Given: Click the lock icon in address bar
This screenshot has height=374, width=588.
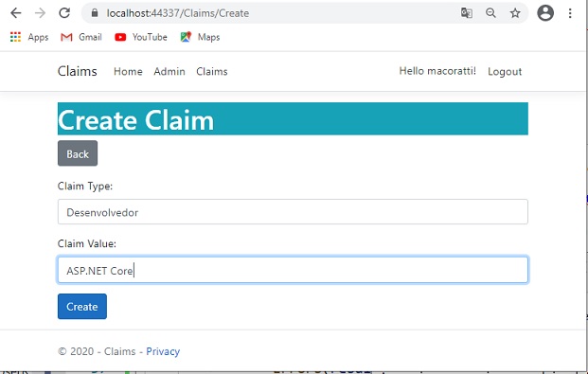Looking at the screenshot, I should pyautogui.click(x=95, y=13).
